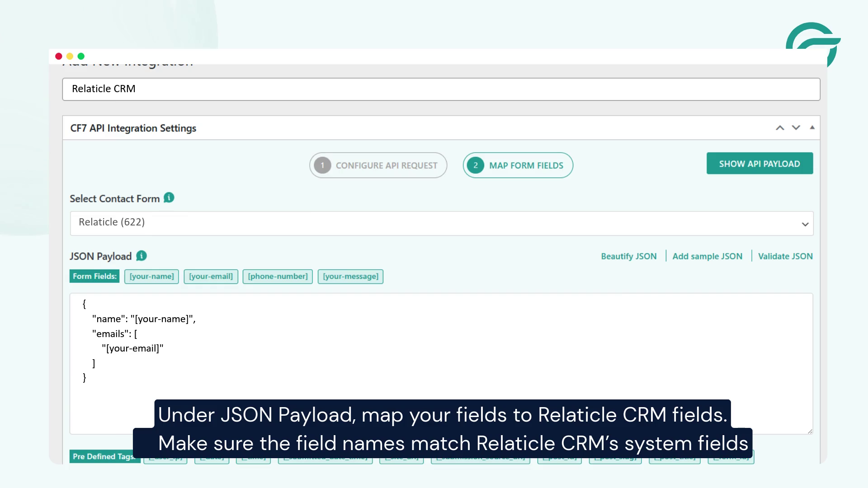Click the info icon beside JSON Payload
This screenshot has width=868, height=488.
pos(142,256)
